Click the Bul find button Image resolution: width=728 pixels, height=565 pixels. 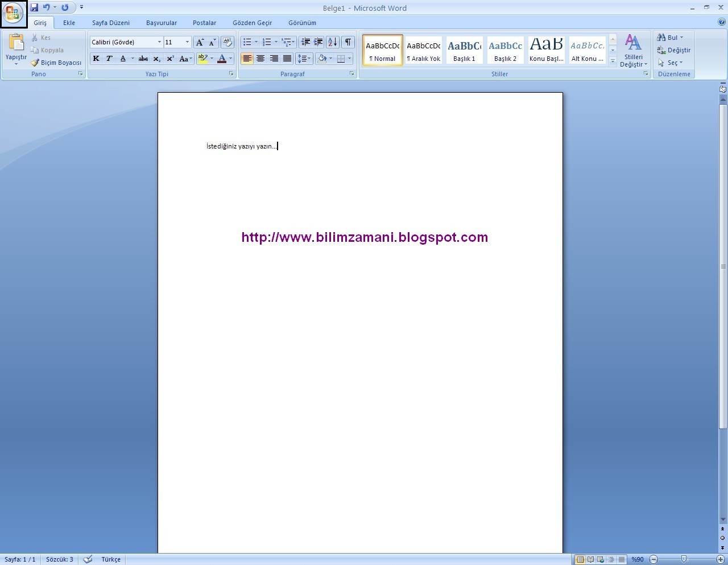coord(670,38)
